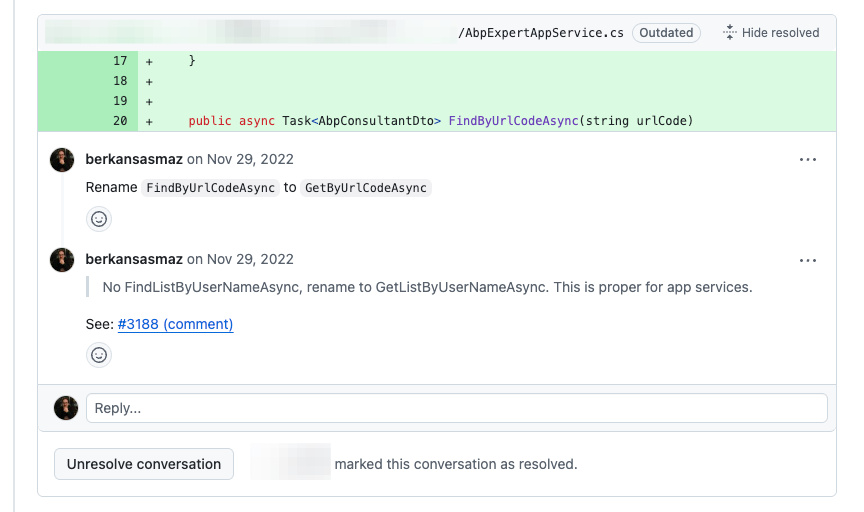Image resolution: width=864 pixels, height=512 pixels.
Task: Click the Outdated badge
Action: pos(666,33)
